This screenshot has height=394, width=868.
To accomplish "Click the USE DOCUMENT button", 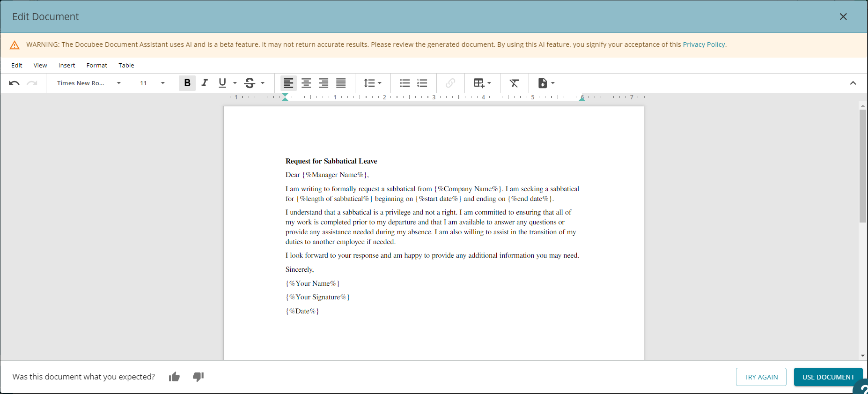I will tap(828, 377).
